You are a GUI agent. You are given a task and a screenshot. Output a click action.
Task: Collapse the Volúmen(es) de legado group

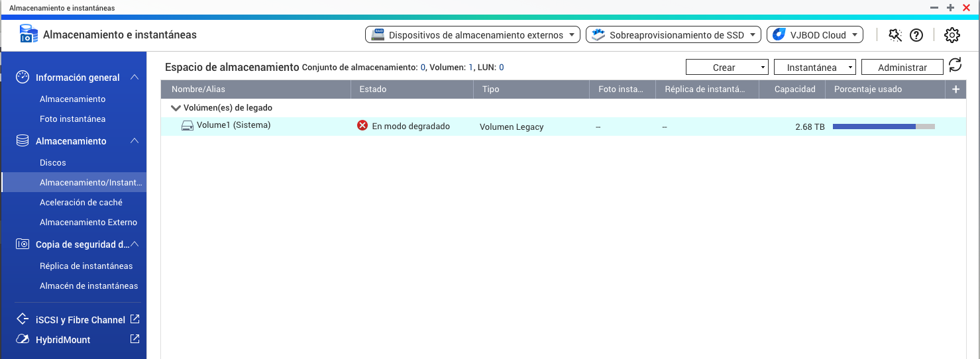(x=176, y=108)
